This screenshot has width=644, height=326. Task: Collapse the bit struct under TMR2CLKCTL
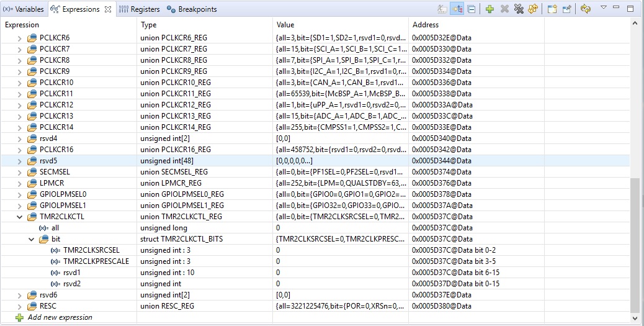[x=31, y=239]
